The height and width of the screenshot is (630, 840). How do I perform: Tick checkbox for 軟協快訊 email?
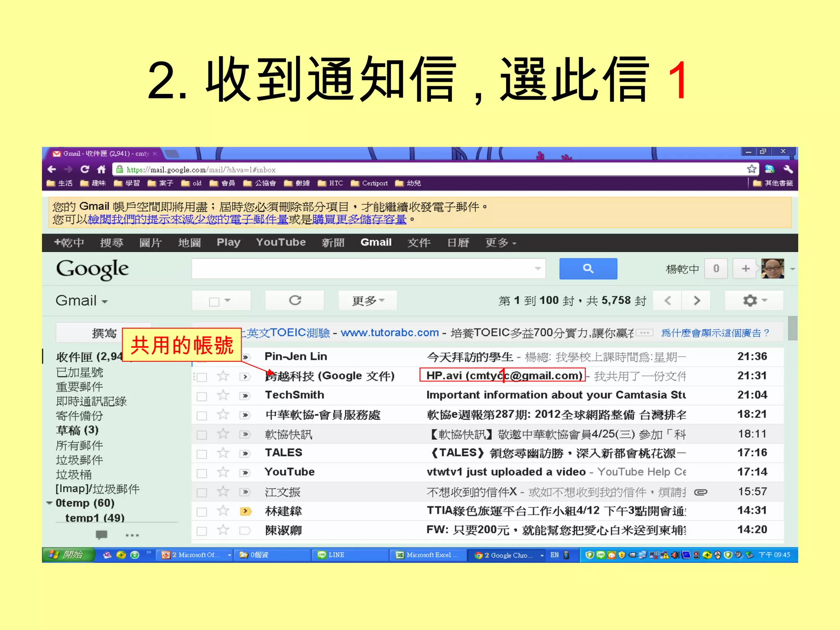click(201, 435)
